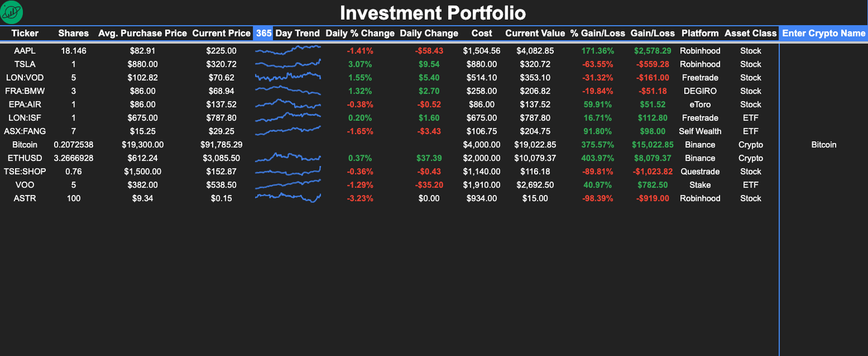The height and width of the screenshot is (356, 868).
Task: Open the Asset Class column header
Action: coord(750,34)
